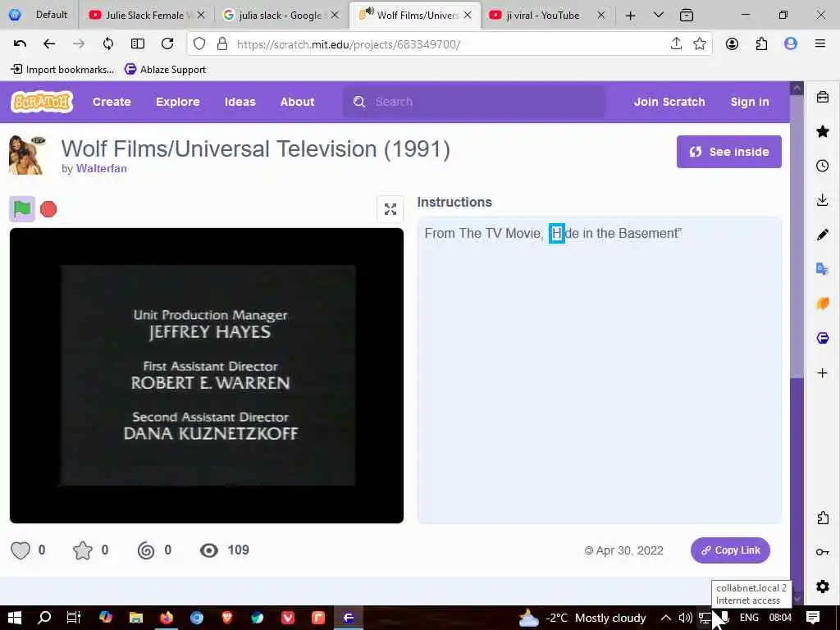Open the About page
The width and height of the screenshot is (840, 630).
(x=297, y=102)
